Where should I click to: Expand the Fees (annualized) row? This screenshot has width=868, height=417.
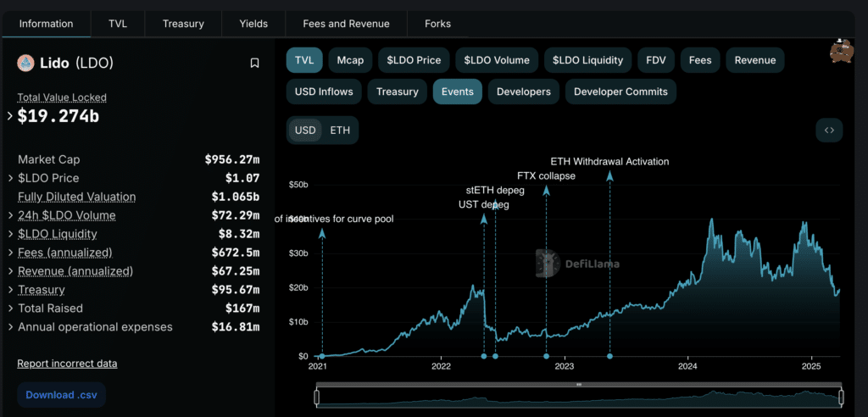pyautogui.click(x=10, y=253)
